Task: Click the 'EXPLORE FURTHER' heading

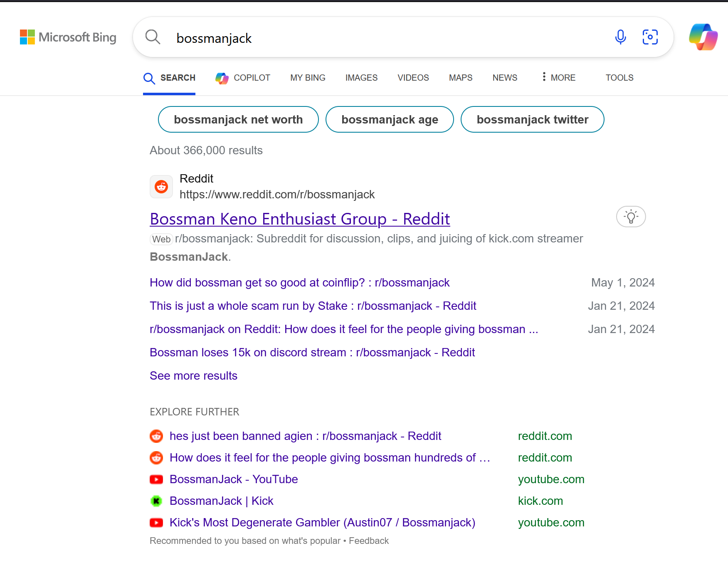Action: (195, 412)
